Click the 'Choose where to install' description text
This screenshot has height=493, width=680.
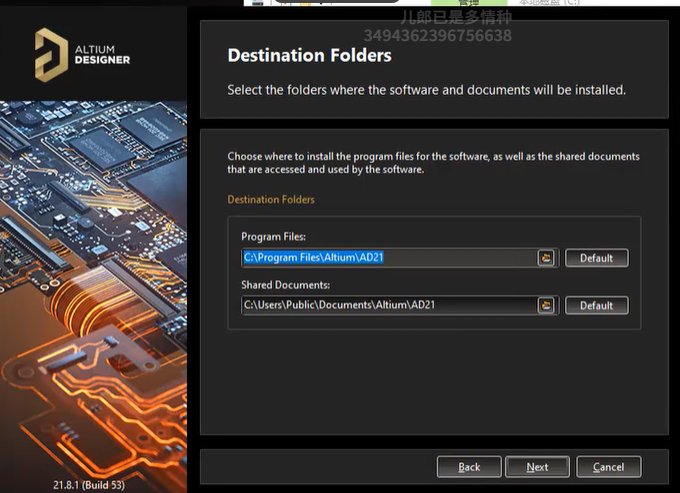click(x=433, y=163)
